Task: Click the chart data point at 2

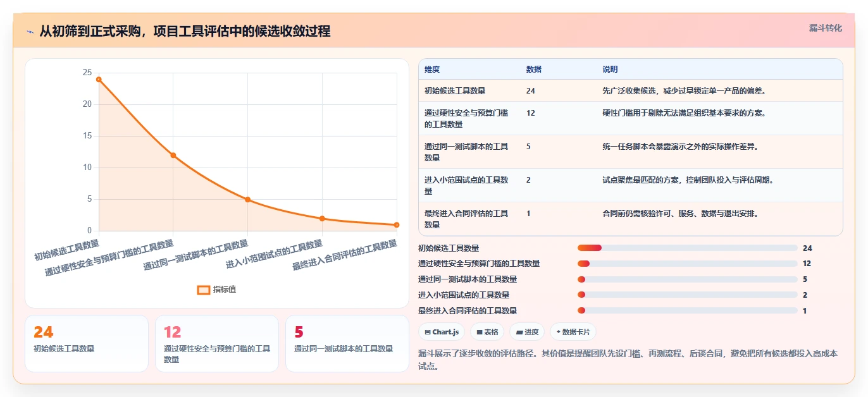Action: click(x=322, y=218)
